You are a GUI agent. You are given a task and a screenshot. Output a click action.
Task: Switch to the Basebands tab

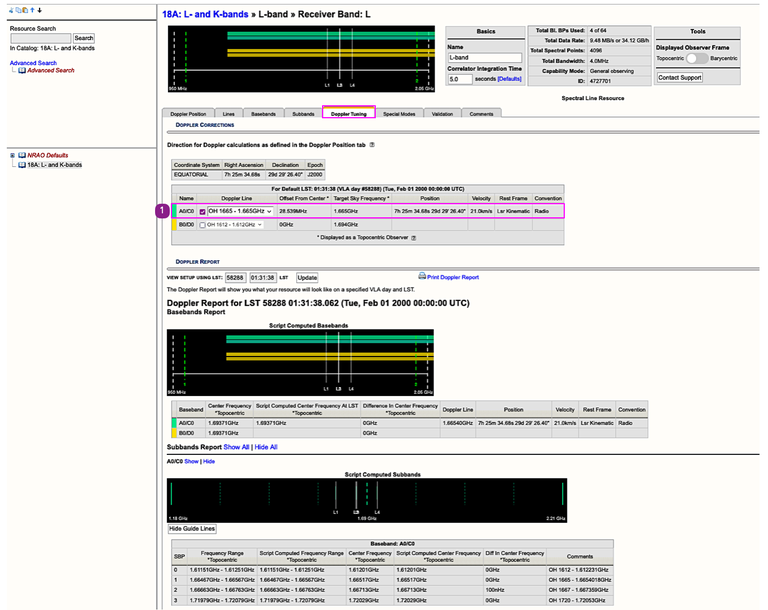pos(263,114)
